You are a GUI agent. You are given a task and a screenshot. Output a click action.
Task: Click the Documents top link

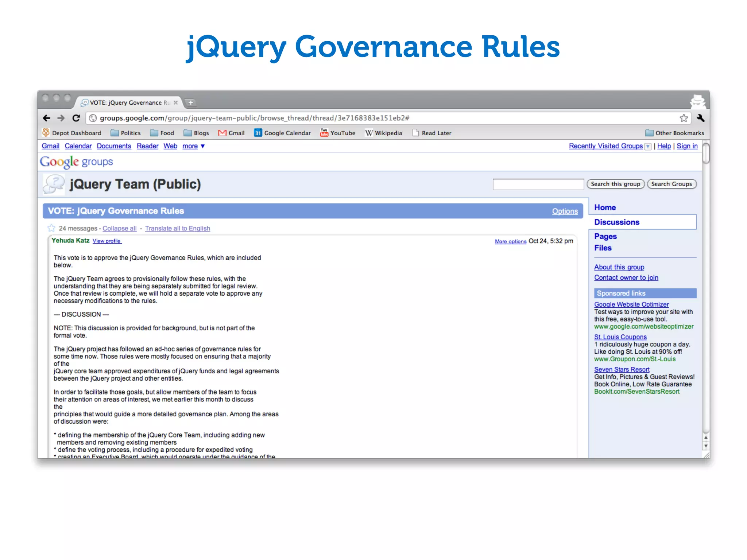click(114, 146)
